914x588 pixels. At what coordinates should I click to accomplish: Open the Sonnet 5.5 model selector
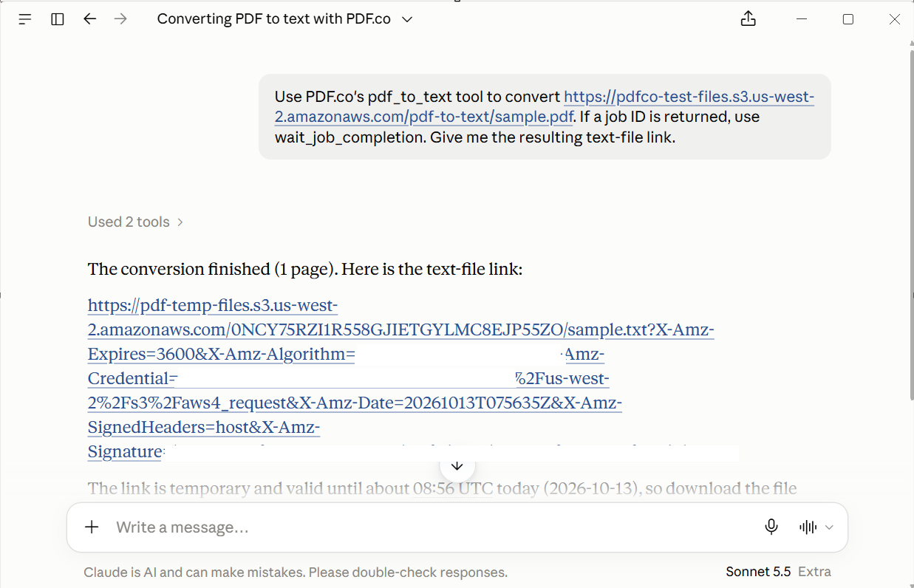pyautogui.click(x=758, y=572)
